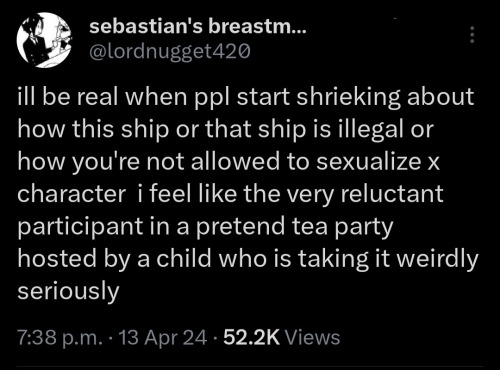Click the Views label beside 52.2K

(313, 337)
